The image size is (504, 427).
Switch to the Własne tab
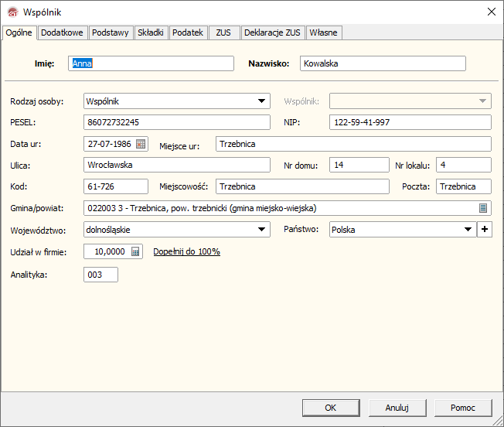pos(323,32)
